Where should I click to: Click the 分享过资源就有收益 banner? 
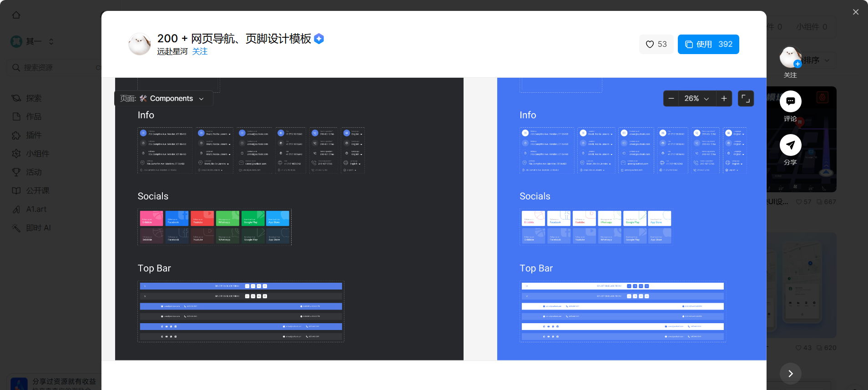click(54, 383)
